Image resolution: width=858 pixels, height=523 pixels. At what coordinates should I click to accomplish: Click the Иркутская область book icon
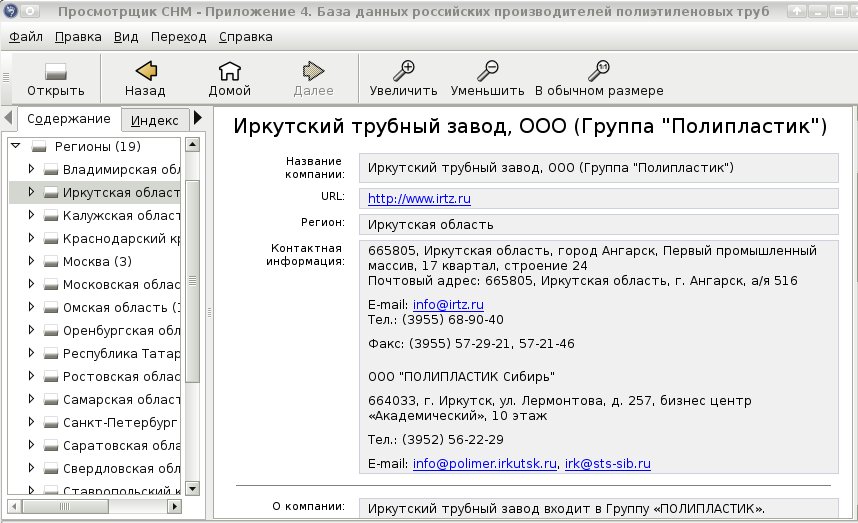click(x=51, y=193)
